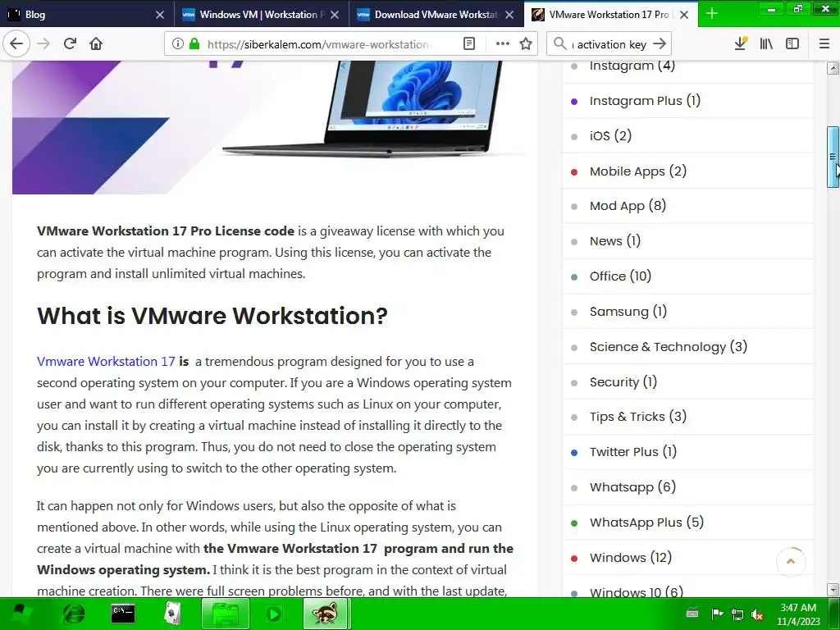
Task: Close the Download VMware Workstation tab
Action: tap(509, 15)
